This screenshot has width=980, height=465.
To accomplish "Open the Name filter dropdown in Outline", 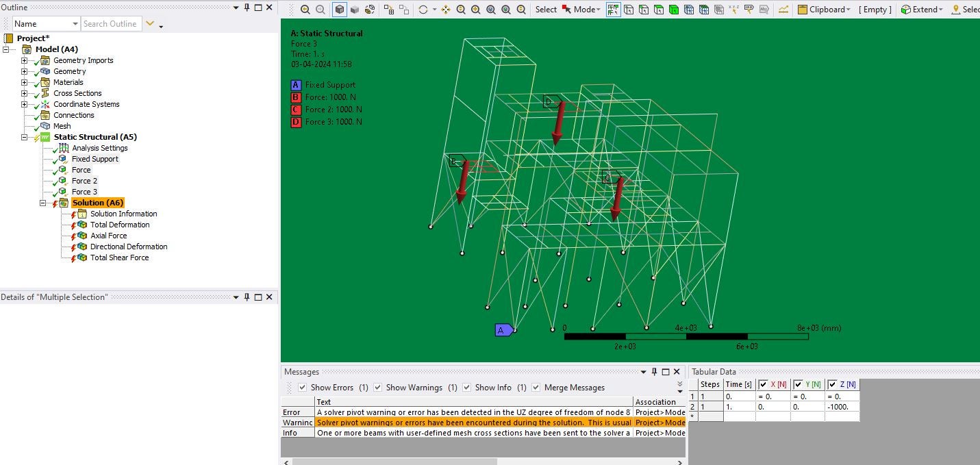I will point(75,24).
